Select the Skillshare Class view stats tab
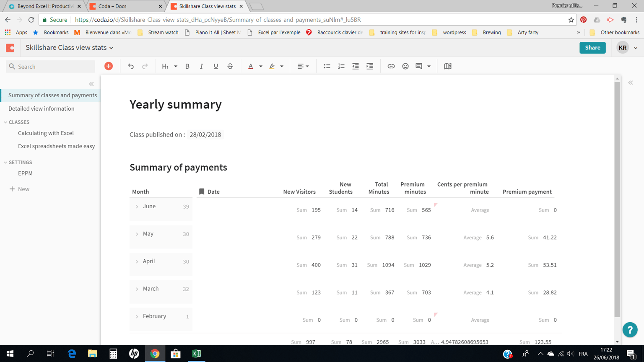This screenshot has width=644, height=362. [x=207, y=6]
